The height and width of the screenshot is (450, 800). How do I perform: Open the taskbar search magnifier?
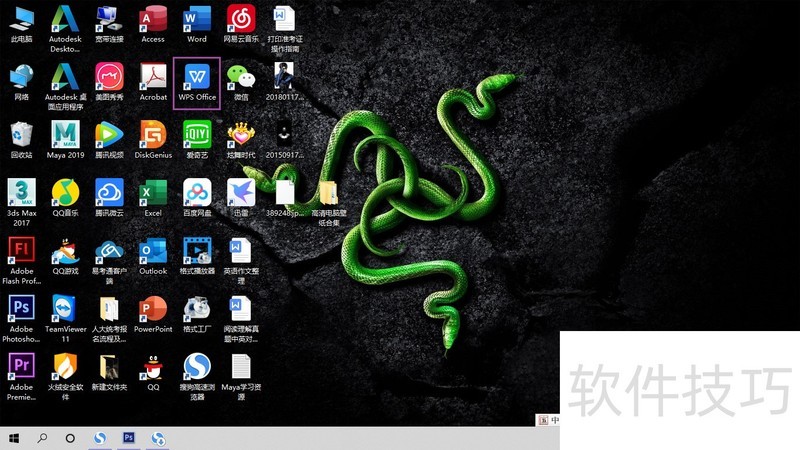(x=42, y=438)
